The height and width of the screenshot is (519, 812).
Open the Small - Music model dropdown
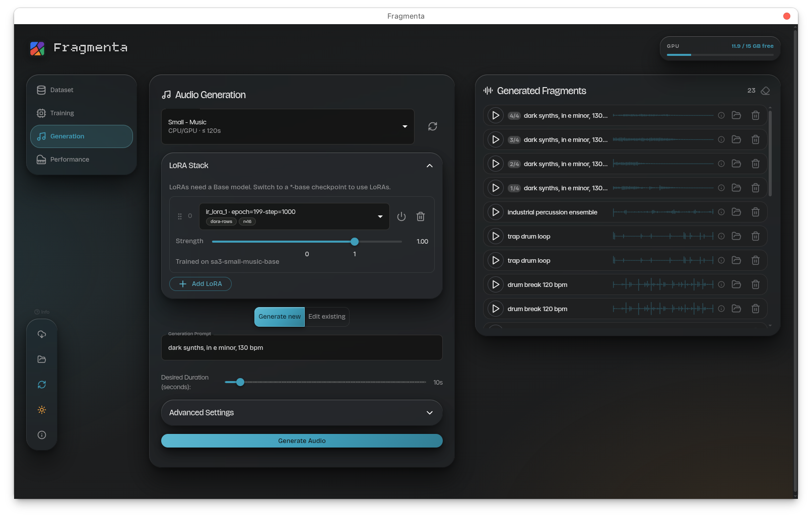[x=288, y=126]
